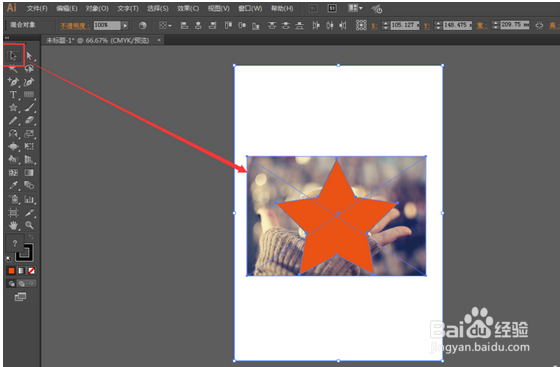This screenshot has width=560, height=367.
Task: Click vertical align bottom icon
Action: pos(256,26)
